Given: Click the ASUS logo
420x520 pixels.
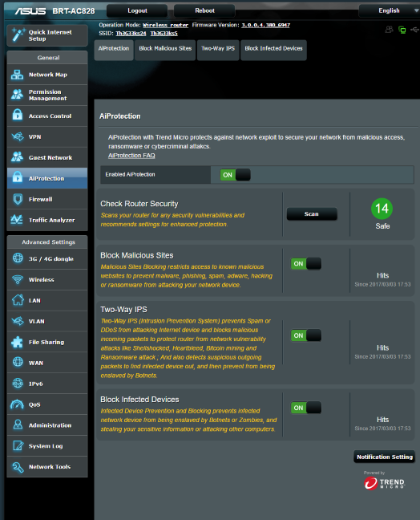Looking at the screenshot, I should [x=30, y=11].
